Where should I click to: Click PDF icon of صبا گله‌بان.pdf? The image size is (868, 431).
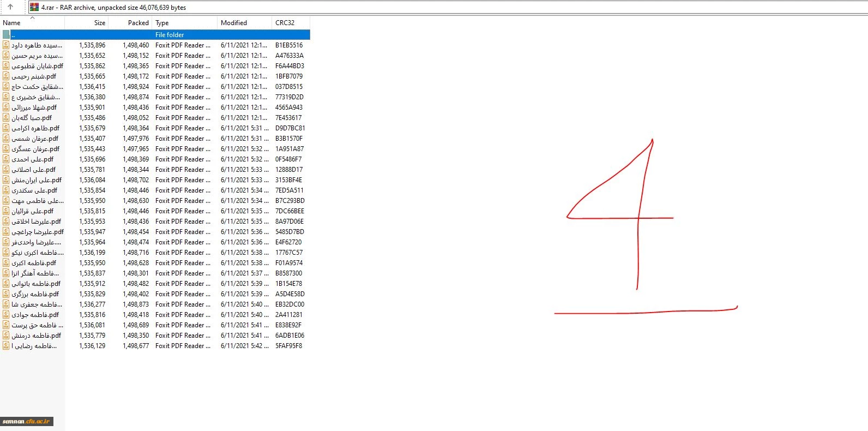pyautogui.click(x=6, y=118)
